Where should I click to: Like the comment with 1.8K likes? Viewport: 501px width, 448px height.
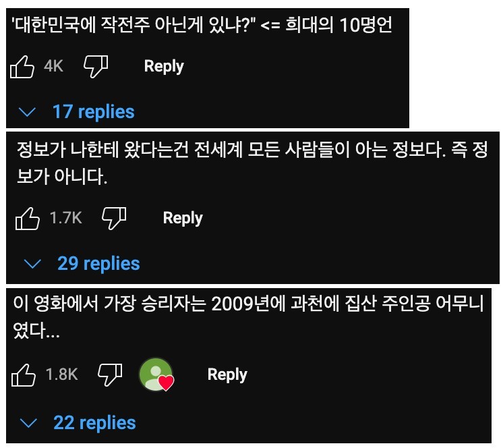(x=24, y=374)
